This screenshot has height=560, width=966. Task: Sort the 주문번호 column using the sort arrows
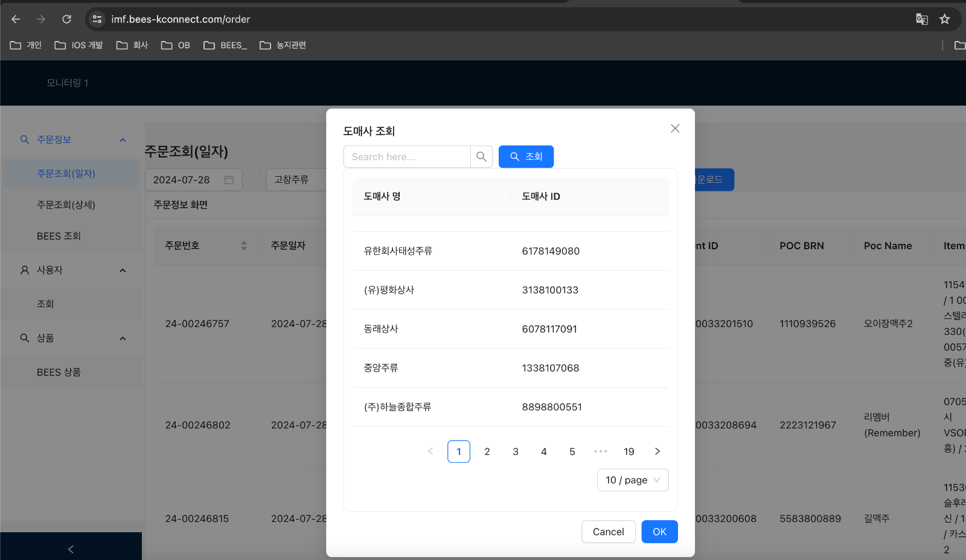[243, 245]
